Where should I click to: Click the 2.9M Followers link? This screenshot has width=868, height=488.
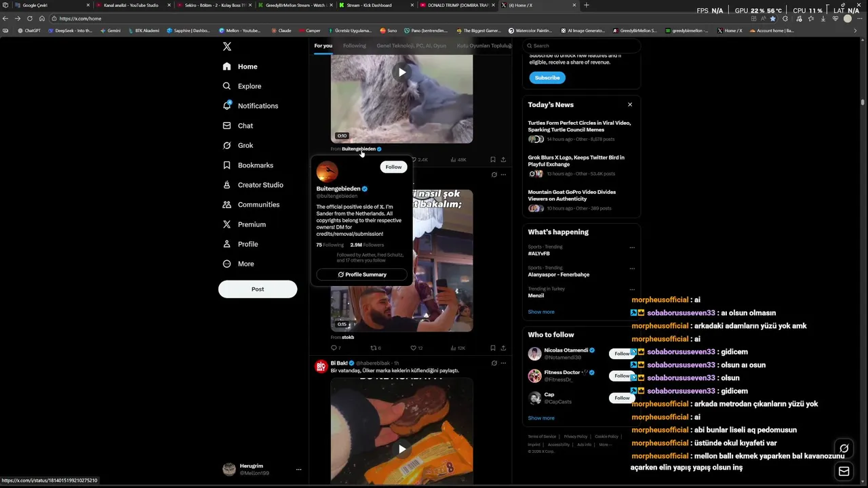click(x=367, y=245)
